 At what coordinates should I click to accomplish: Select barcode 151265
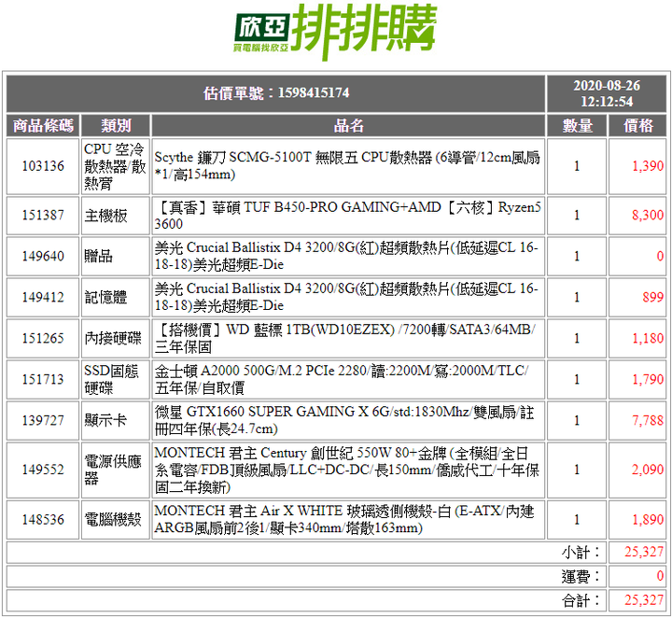43,338
